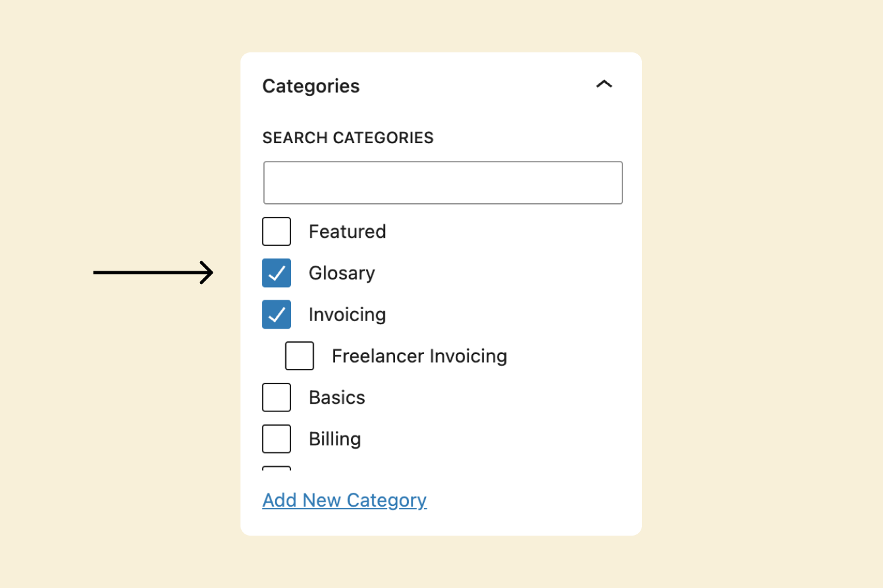
Task: Click the Invoicing label text
Action: coord(347,315)
